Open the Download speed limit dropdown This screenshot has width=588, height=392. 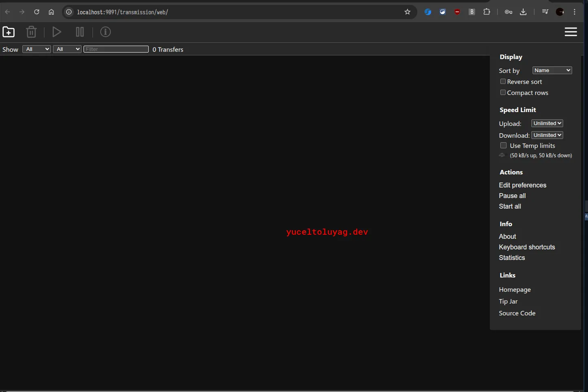coord(547,135)
